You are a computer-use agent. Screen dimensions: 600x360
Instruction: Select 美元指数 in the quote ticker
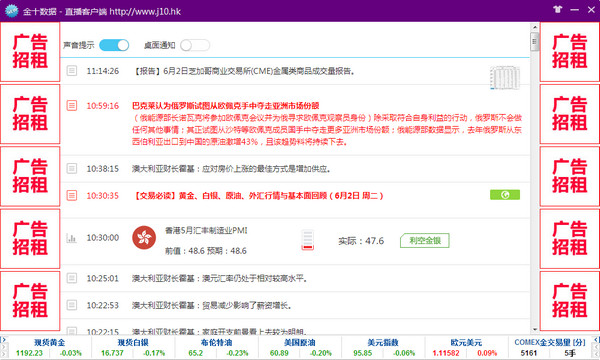point(383,342)
